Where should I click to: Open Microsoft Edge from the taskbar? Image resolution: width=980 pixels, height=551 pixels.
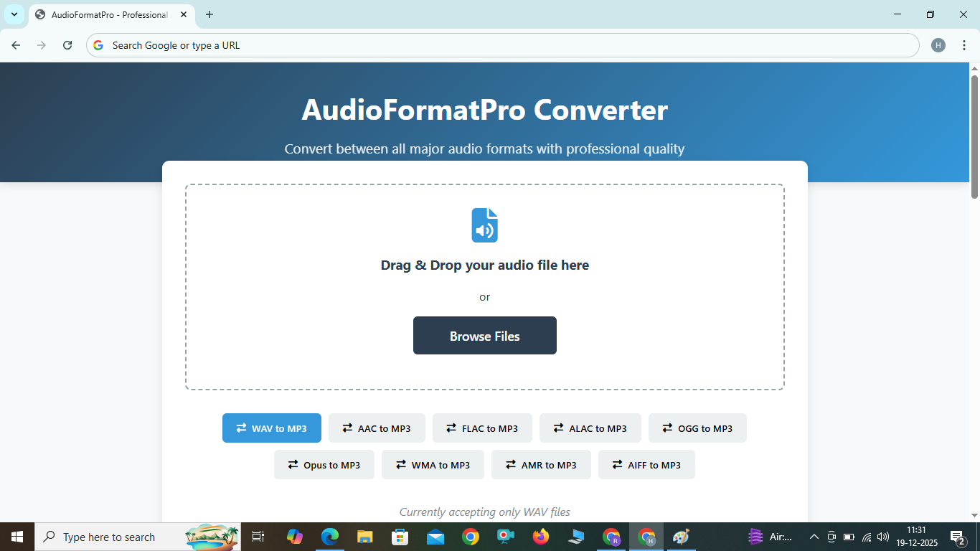point(329,537)
